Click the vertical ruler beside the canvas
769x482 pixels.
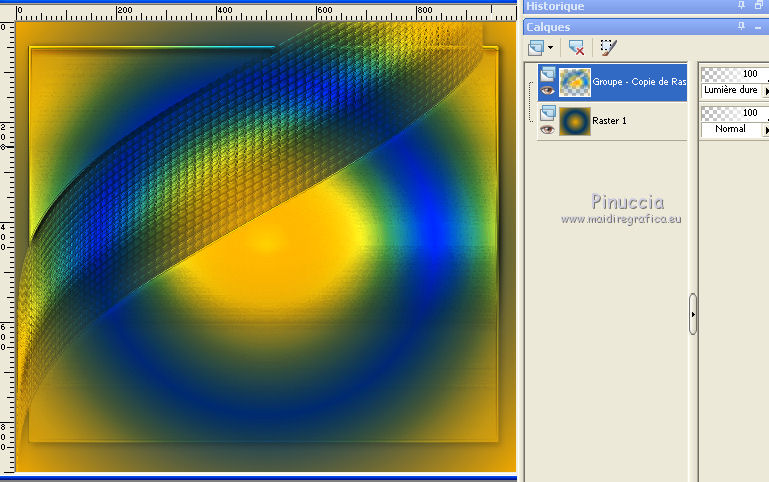tap(7, 247)
